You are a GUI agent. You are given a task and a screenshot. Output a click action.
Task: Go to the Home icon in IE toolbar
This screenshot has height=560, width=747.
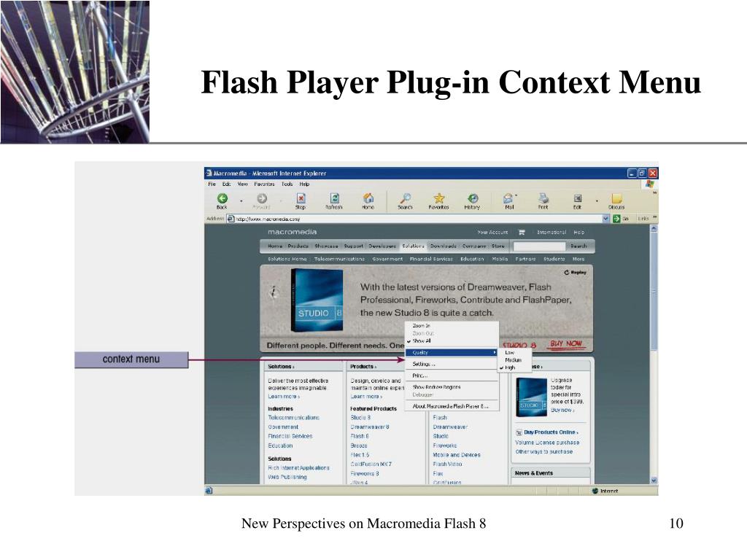coord(368,198)
